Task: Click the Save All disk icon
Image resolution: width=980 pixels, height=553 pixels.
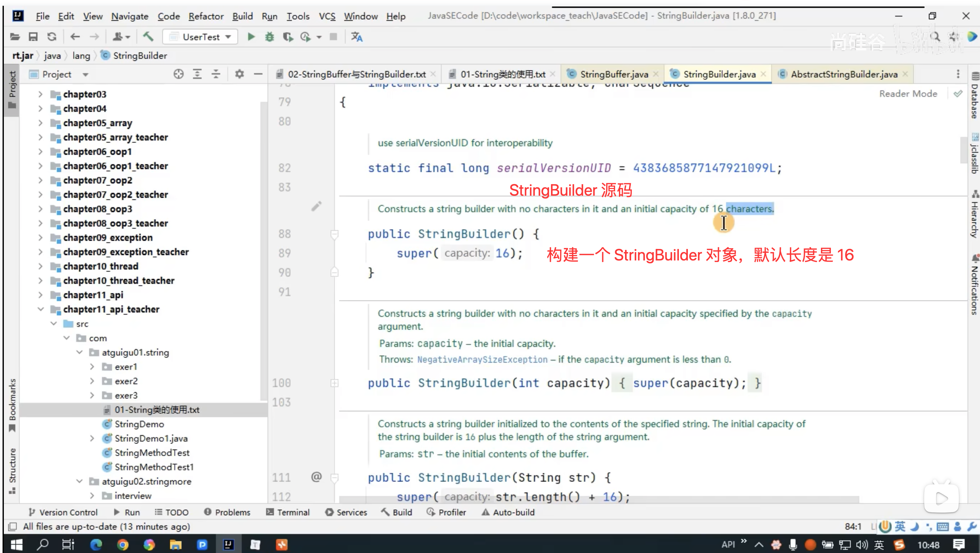Action: pos(33,37)
